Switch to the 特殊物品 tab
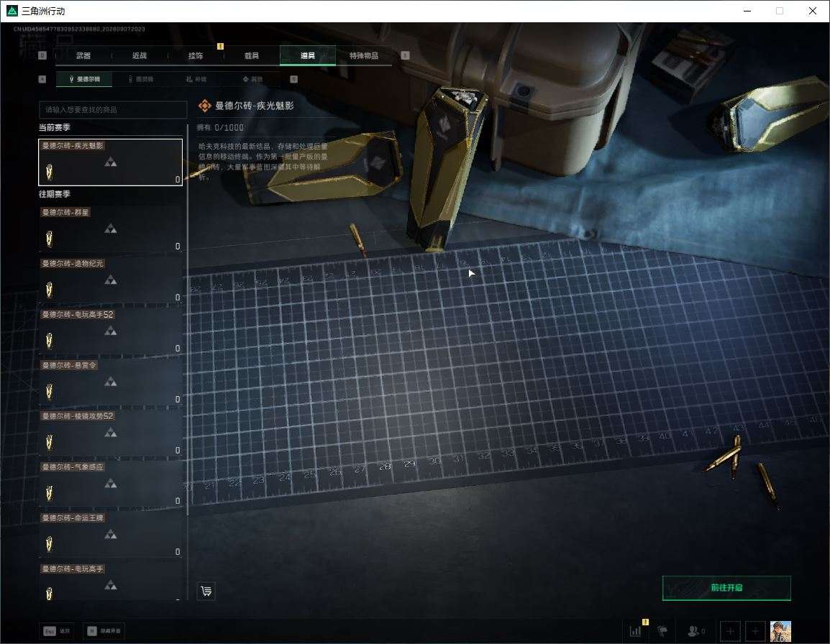 click(364, 55)
